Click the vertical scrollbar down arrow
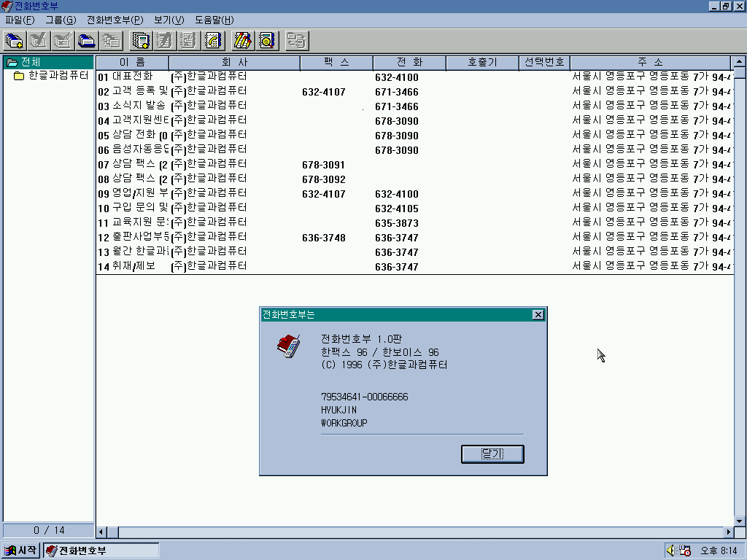This screenshot has width=747, height=560. tap(740, 521)
